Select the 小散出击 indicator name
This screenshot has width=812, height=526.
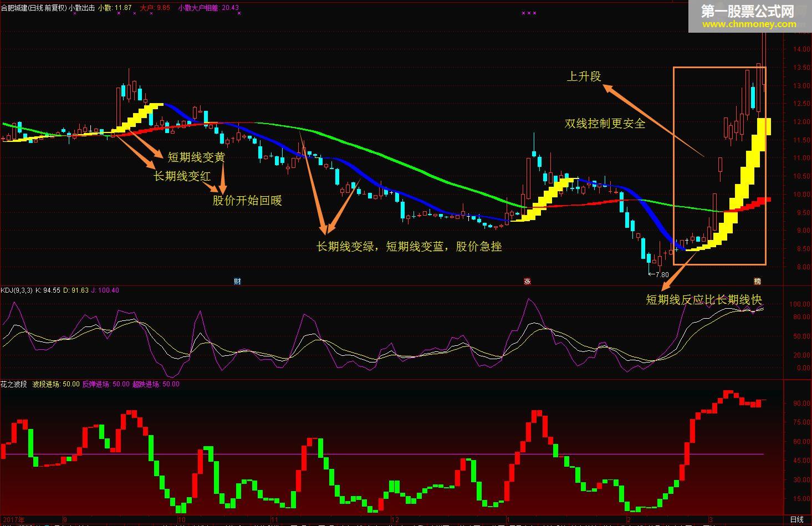pos(82,8)
